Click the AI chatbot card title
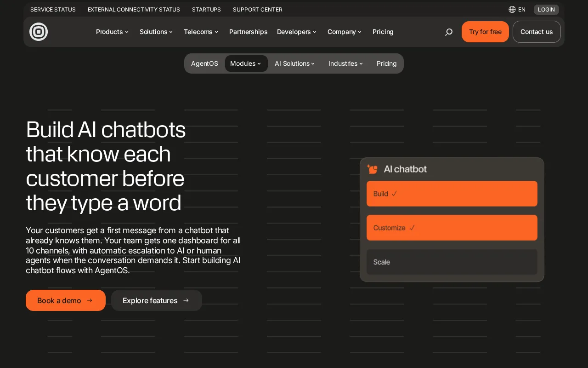The height and width of the screenshot is (368, 588). coord(405,169)
